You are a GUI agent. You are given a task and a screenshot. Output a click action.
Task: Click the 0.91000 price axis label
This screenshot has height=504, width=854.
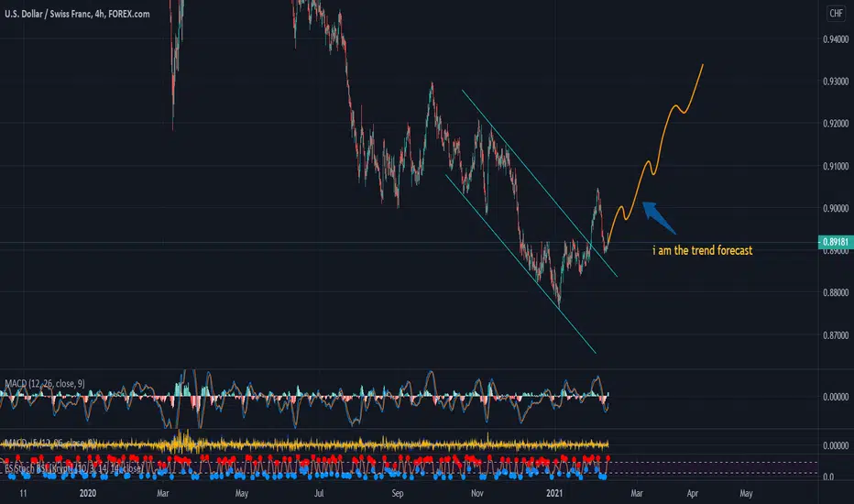pos(836,166)
